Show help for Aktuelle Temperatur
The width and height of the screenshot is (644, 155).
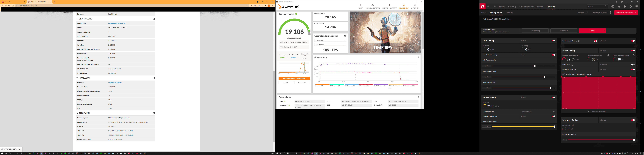coord(608,55)
